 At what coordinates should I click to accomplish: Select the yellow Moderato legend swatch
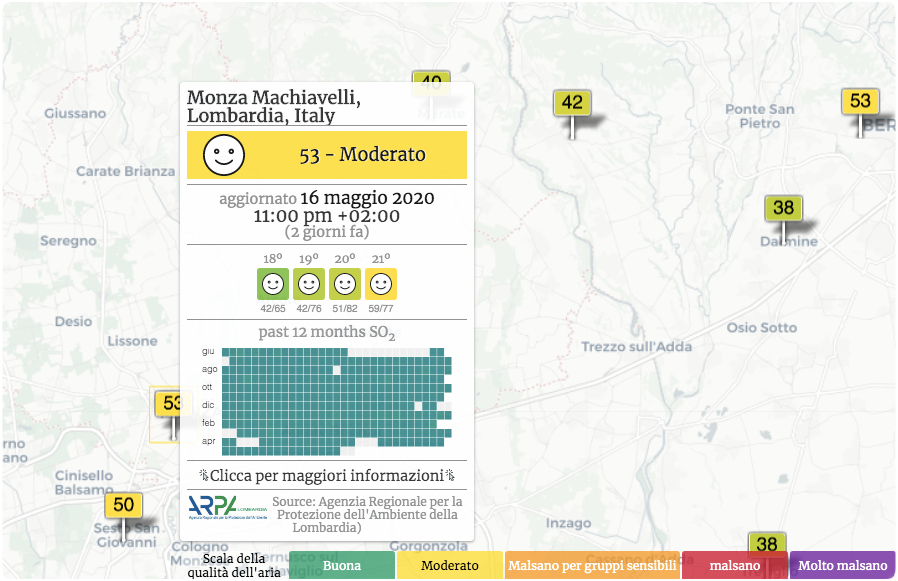(449, 566)
